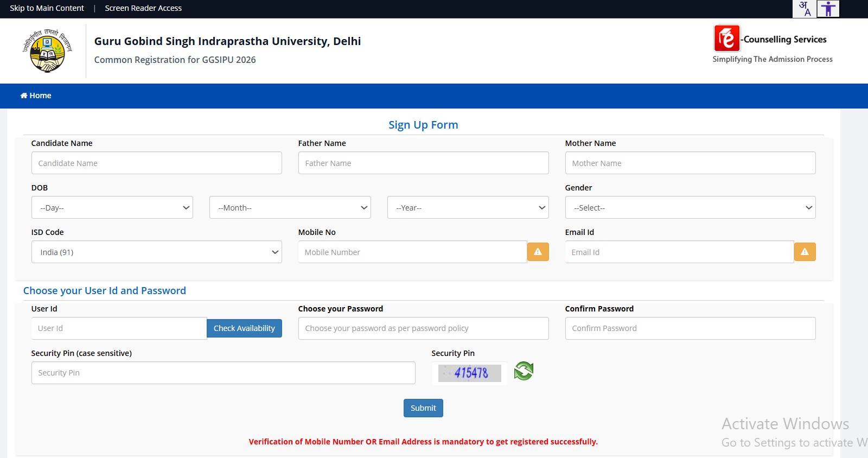The height and width of the screenshot is (458, 868).
Task: Expand the Gender select dropdown
Action: click(x=691, y=207)
